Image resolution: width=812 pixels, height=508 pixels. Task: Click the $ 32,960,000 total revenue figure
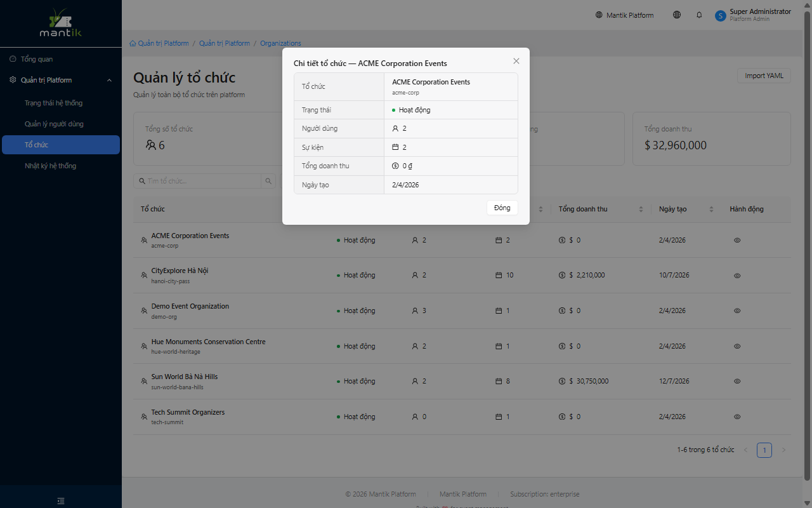tap(676, 145)
